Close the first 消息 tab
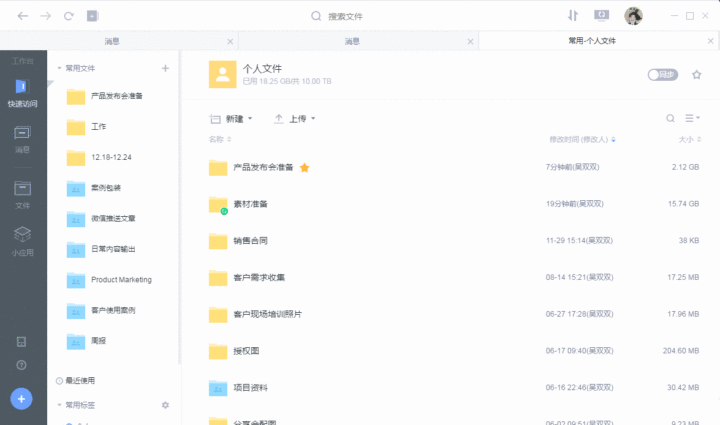This screenshot has width=720, height=425. [x=230, y=41]
